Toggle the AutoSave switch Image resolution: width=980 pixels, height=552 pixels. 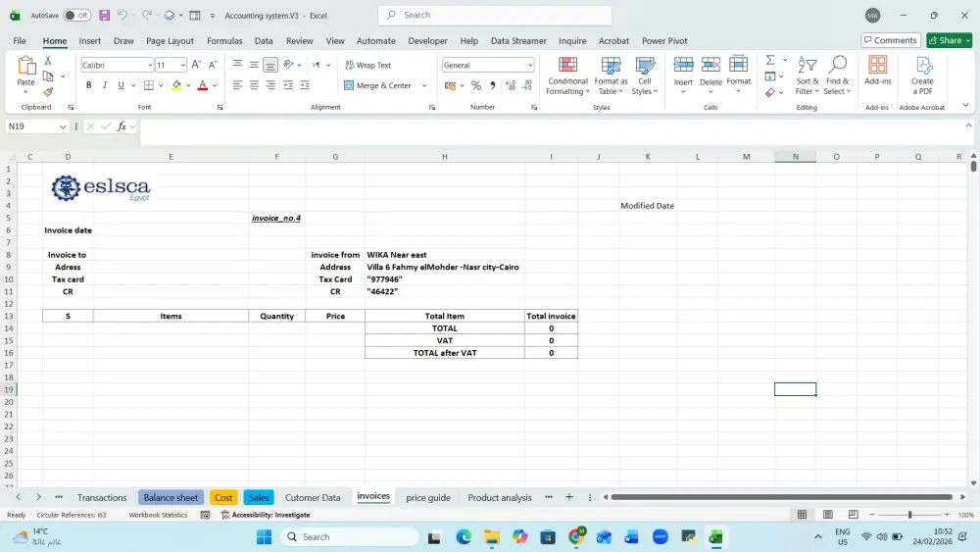pos(77,15)
